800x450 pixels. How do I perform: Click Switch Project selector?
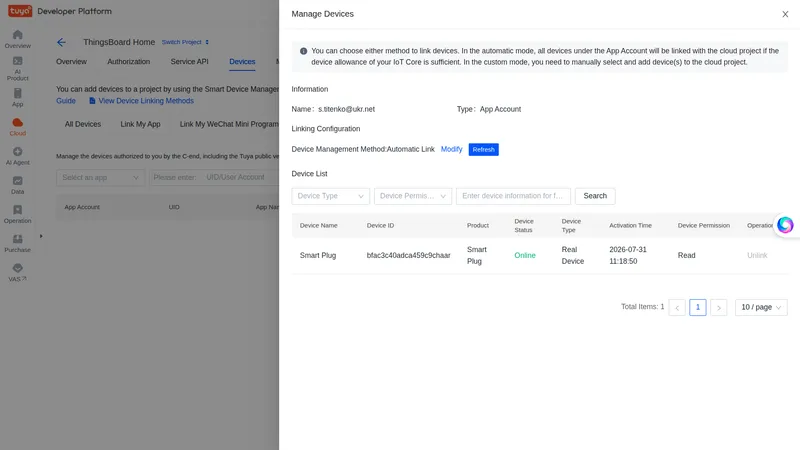point(185,42)
